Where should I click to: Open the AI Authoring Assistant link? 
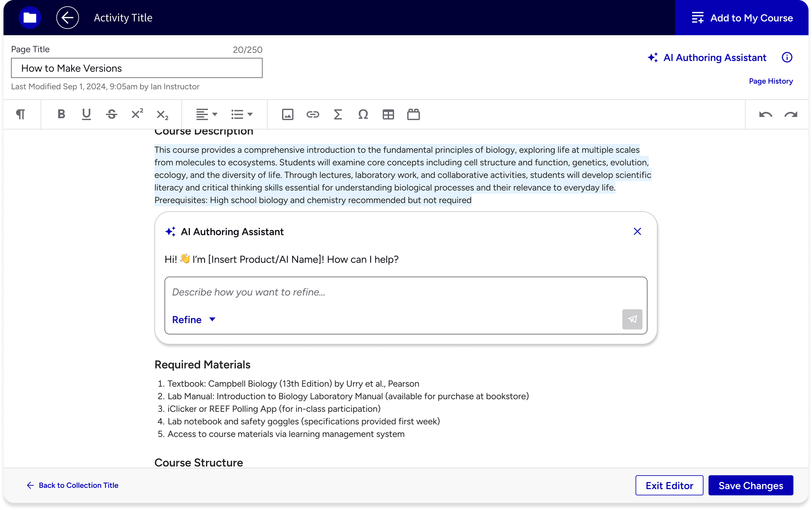click(x=707, y=57)
